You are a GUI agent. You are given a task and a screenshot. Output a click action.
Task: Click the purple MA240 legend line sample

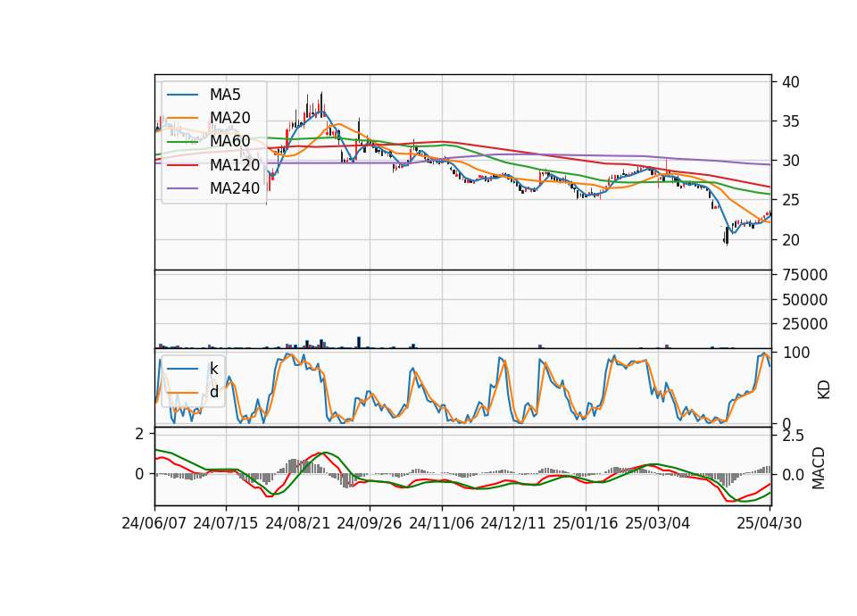pyautogui.click(x=182, y=188)
